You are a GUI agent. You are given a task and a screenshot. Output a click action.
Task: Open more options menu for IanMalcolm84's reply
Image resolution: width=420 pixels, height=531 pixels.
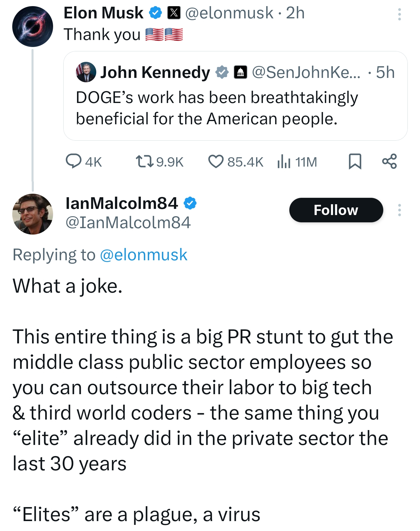399,210
